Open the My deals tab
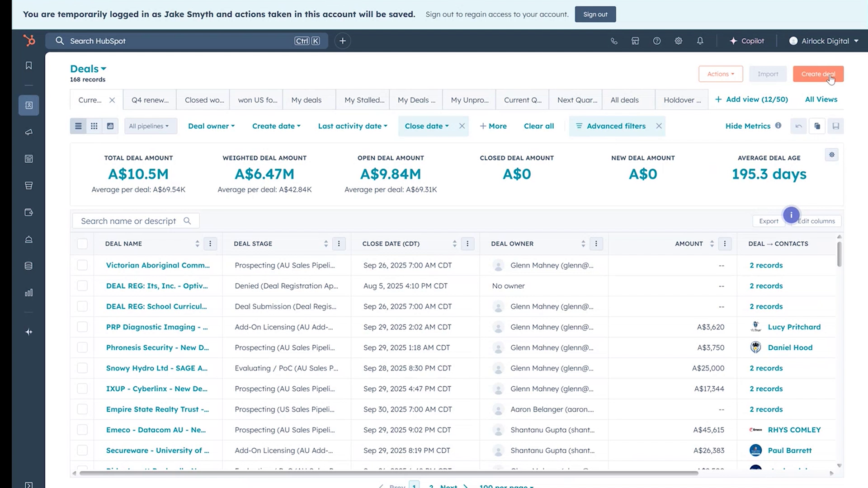 (308, 99)
